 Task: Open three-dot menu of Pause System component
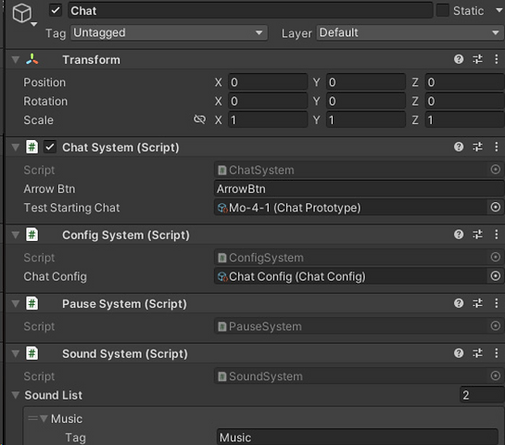(496, 303)
